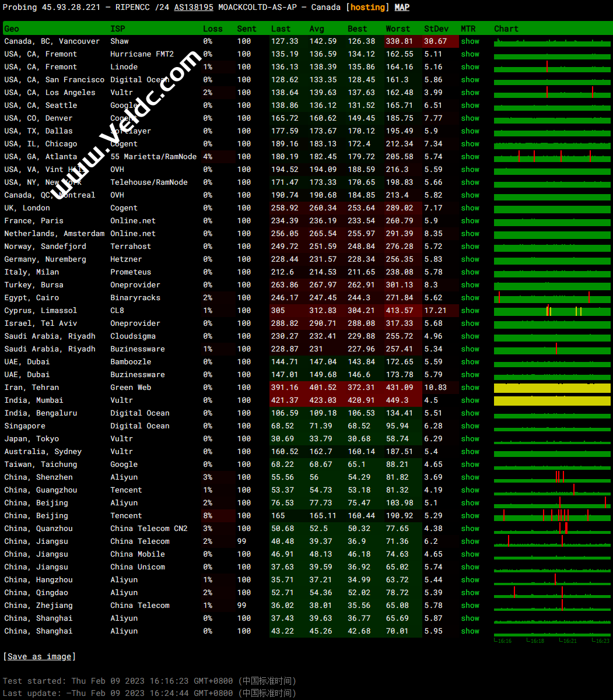
Task: Show MTR for Singapore Digital Ocean
Action: click(470, 426)
